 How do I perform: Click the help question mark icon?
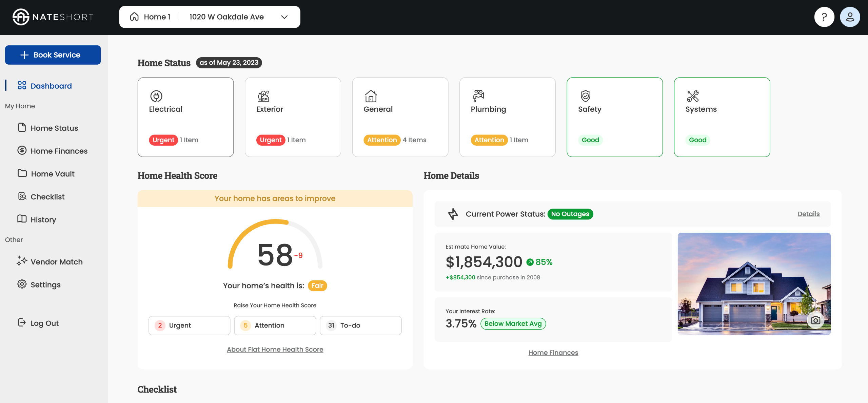pos(824,17)
